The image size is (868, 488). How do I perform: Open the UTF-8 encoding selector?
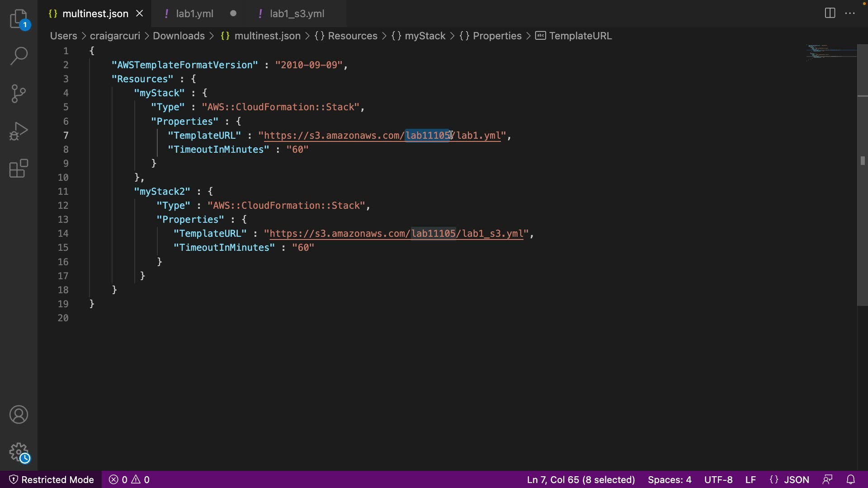tap(718, 479)
